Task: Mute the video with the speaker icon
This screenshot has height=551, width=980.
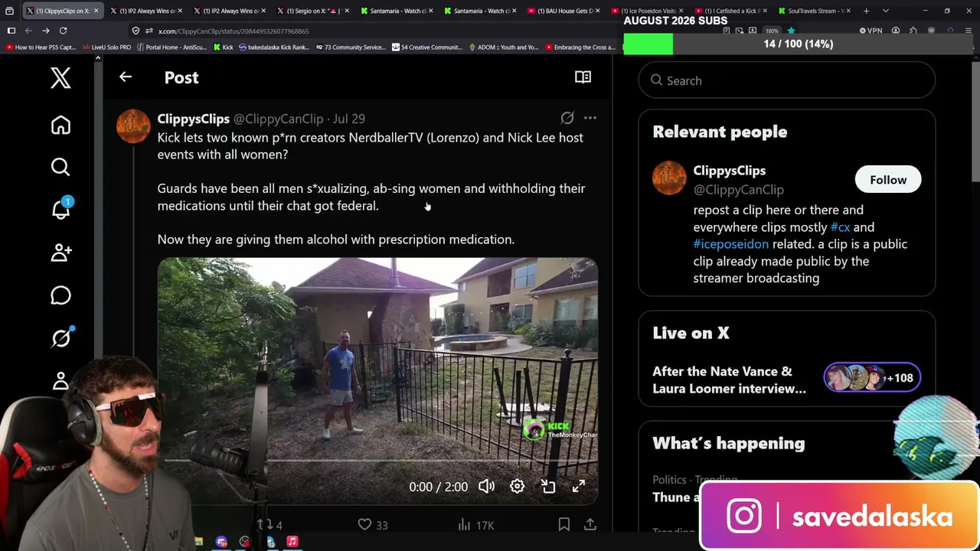Action: click(486, 487)
